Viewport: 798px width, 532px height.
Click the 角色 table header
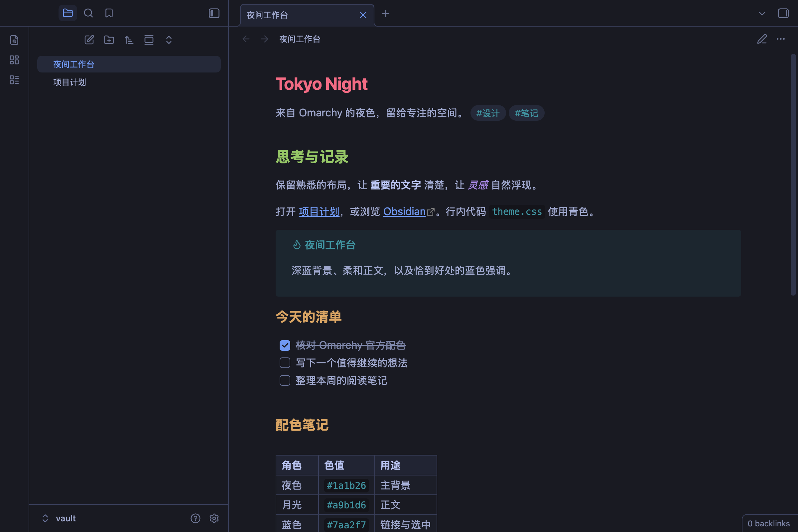click(297, 465)
